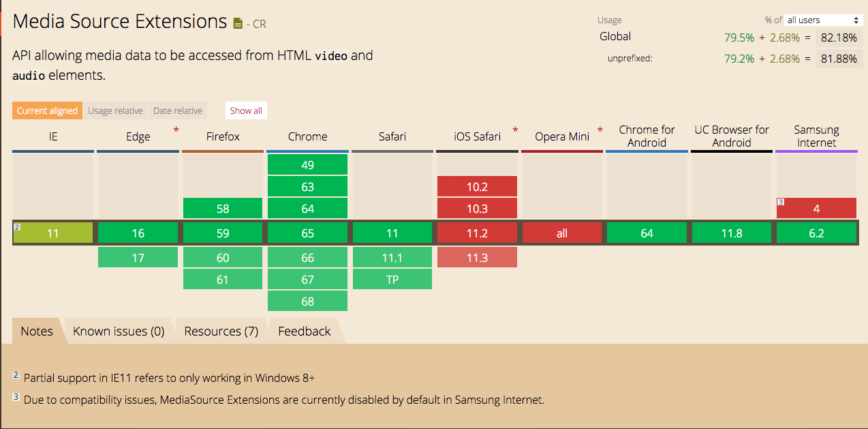Viewport: 868px width, 429px height.
Task: Select the Chrome for Android 64 cell
Action: 647,233
